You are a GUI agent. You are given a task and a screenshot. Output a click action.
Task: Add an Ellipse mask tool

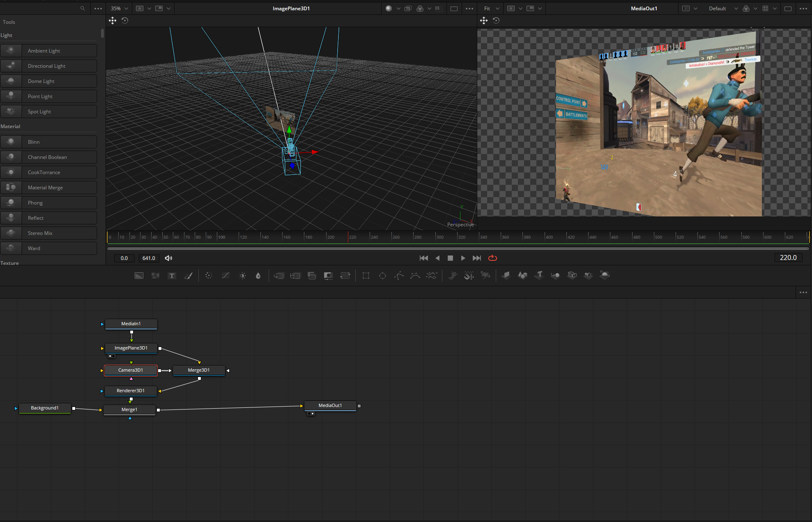click(382, 276)
